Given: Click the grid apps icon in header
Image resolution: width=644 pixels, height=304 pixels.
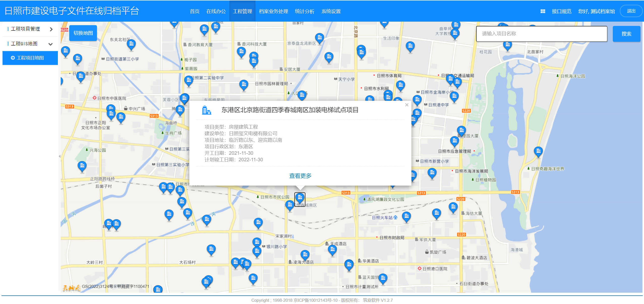Looking at the screenshot, I should (x=543, y=11).
